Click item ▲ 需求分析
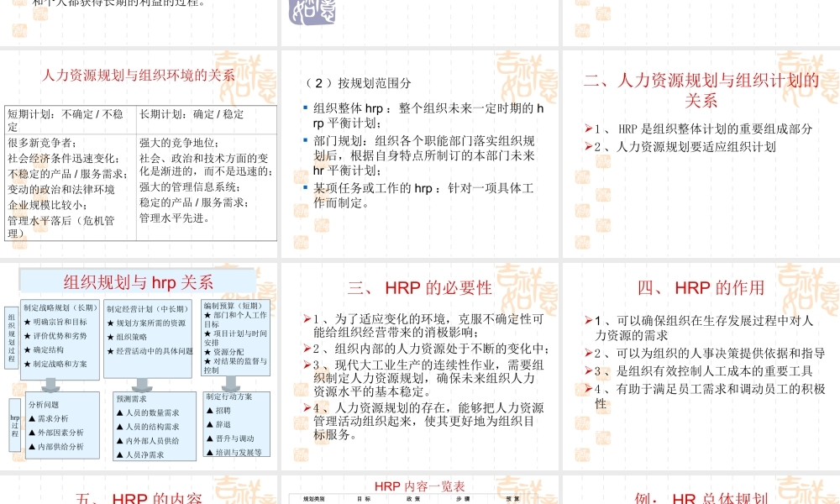The width and height of the screenshot is (840, 504). tap(48, 418)
